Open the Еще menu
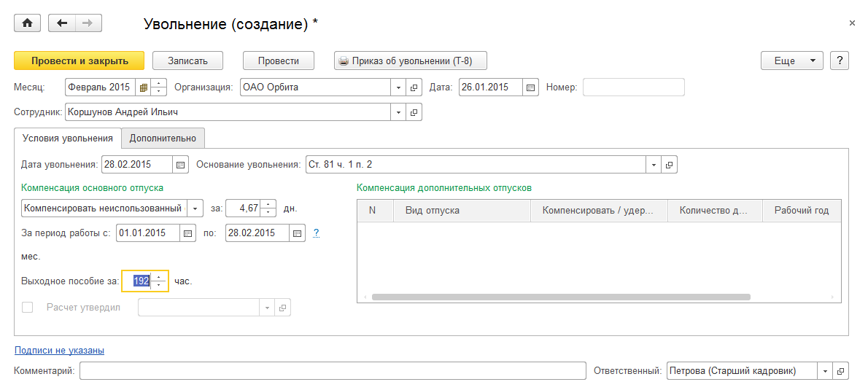The height and width of the screenshot is (390, 868). (x=791, y=61)
